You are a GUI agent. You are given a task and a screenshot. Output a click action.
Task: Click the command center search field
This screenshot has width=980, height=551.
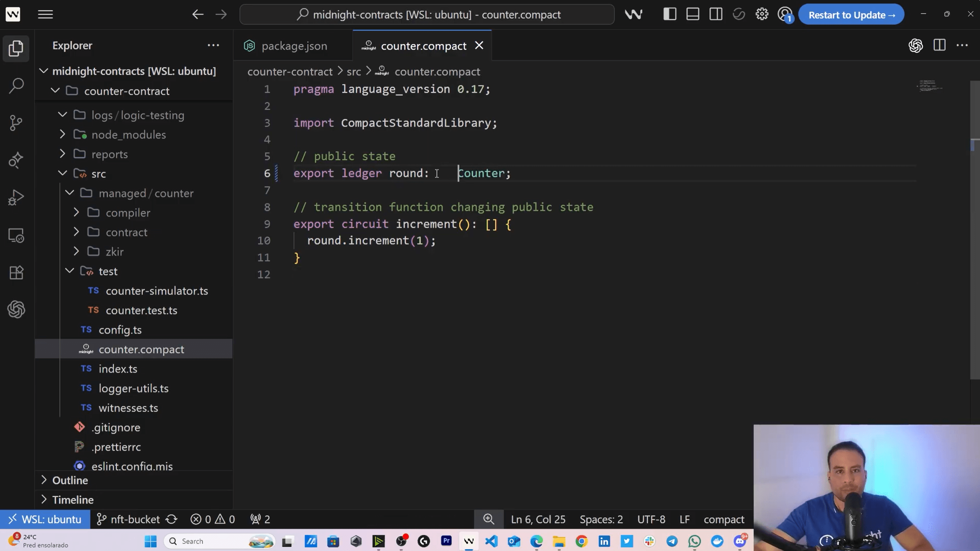427,15
